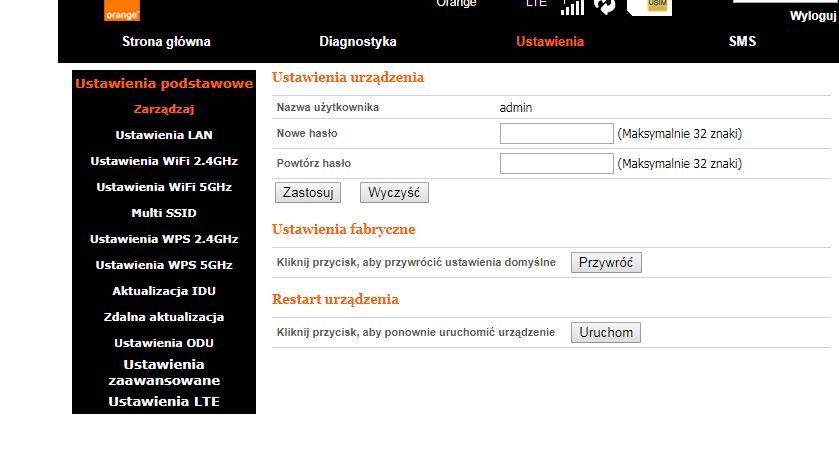Click the signal strength bars icon
The image size is (839, 468).
click(x=572, y=7)
